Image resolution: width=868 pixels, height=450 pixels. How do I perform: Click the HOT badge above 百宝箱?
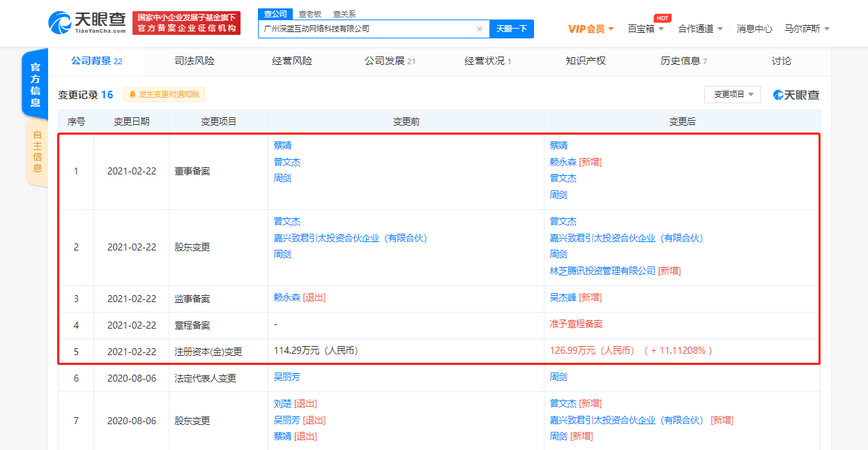pyautogui.click(x=661, y=17)
